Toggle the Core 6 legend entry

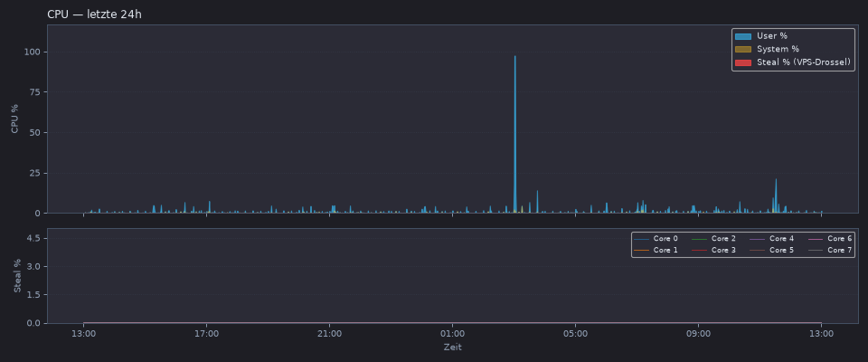[830, 239]
